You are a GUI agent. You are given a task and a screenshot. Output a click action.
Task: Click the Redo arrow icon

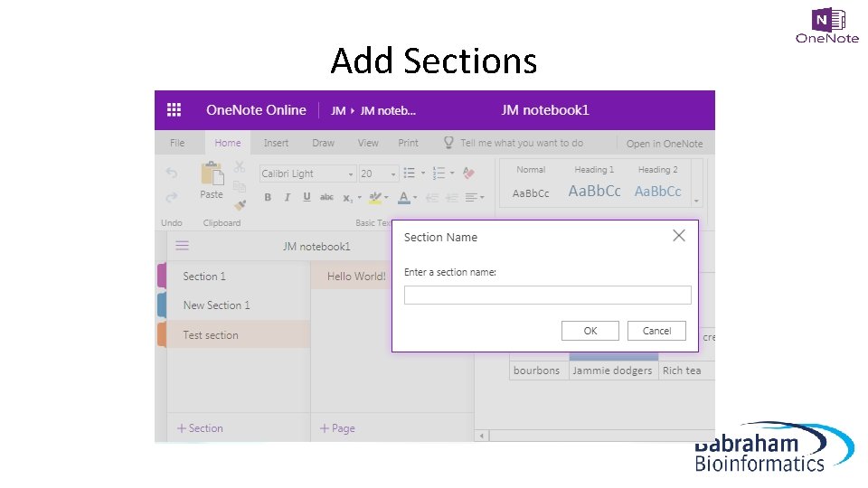[x=172, y=197]
